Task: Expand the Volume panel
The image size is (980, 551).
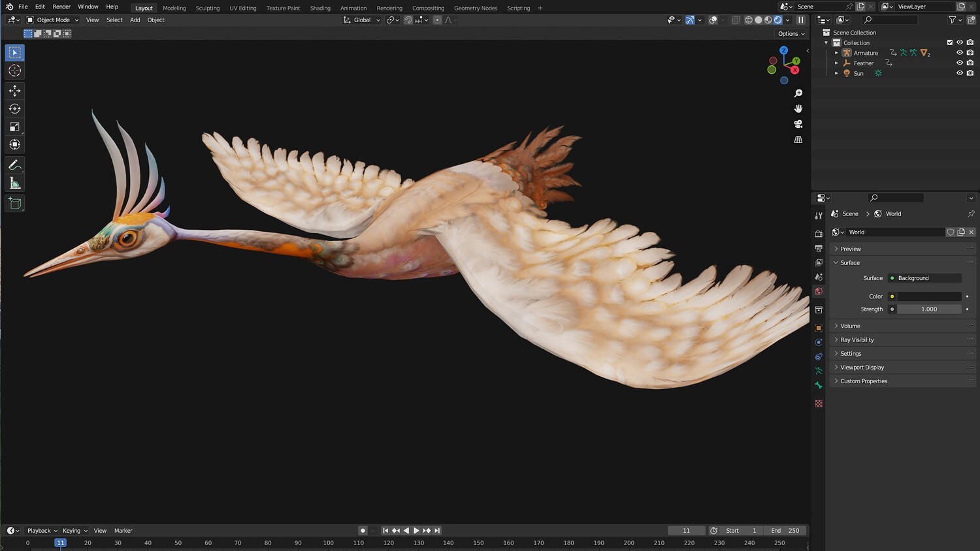Action: [850, 326]
